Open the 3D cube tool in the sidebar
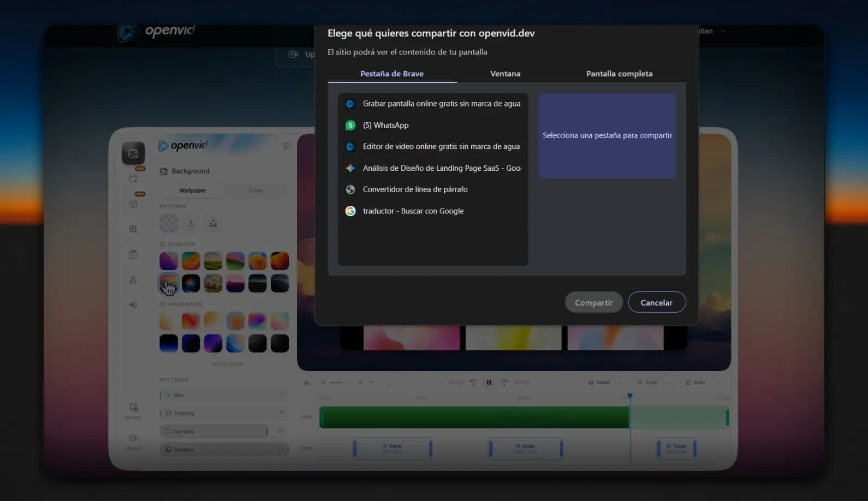 coord(133,204)
